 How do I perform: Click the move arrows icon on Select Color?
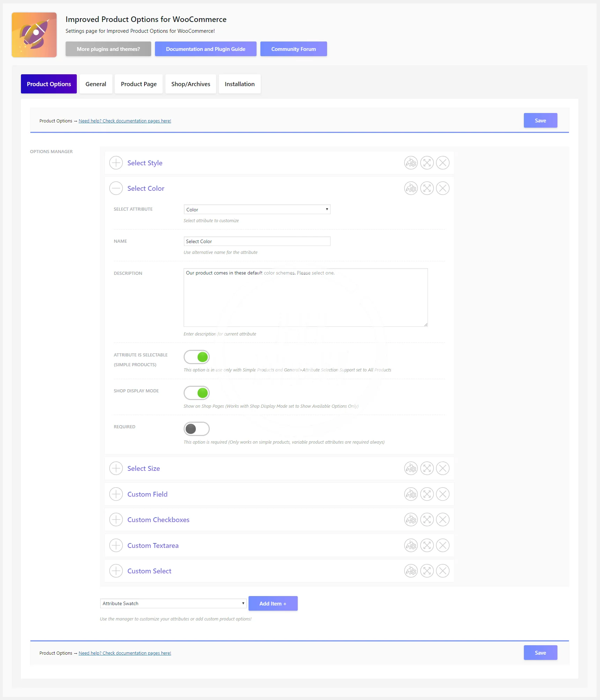tap(427, 188)
